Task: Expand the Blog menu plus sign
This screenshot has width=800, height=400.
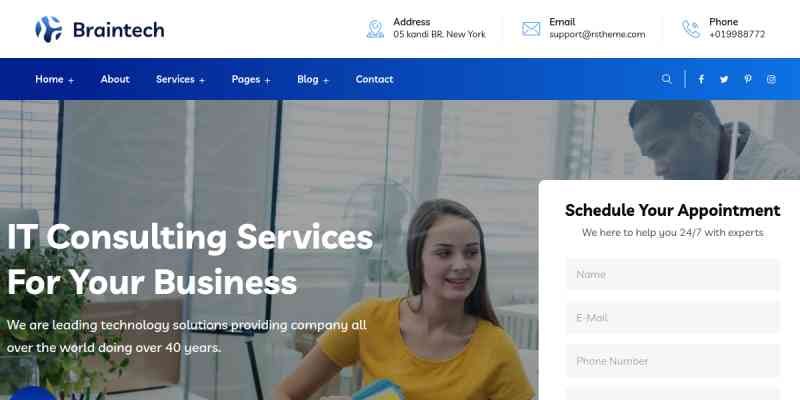Action: tap(326, 81)
